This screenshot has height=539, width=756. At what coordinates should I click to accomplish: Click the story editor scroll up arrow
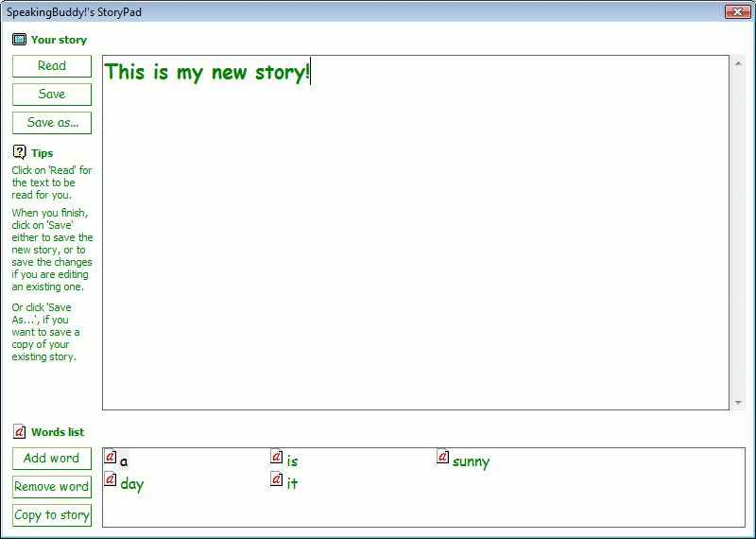coord(737,63)
